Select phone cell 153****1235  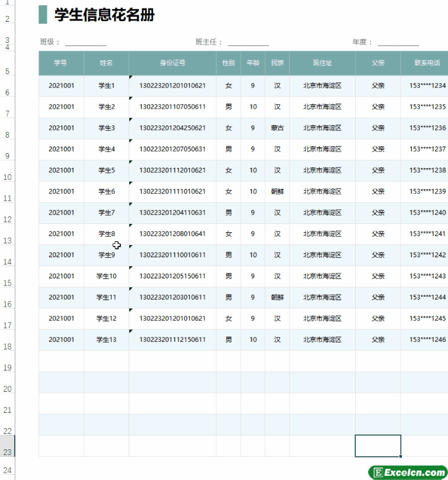(x=424, y=107)
